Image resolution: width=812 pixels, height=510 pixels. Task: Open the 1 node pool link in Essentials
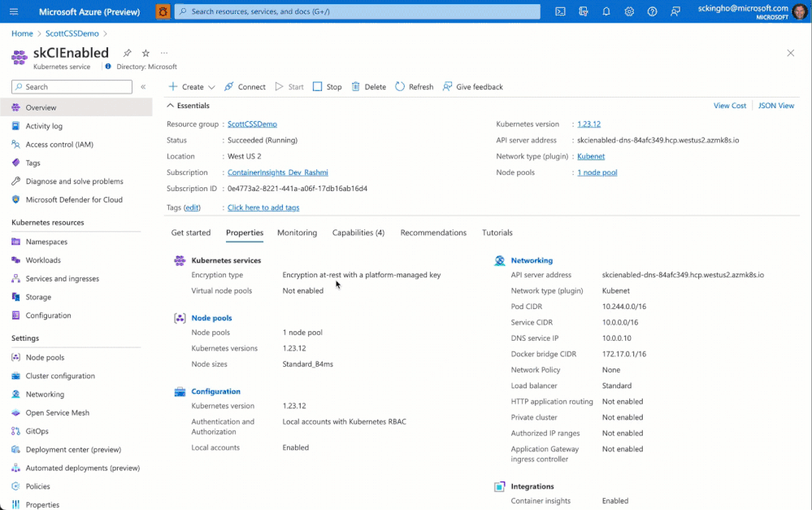tap(597, 172)
